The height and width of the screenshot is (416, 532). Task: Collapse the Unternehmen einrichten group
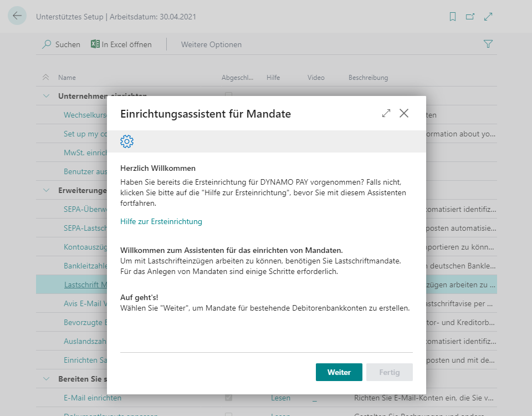pos(46,95)
